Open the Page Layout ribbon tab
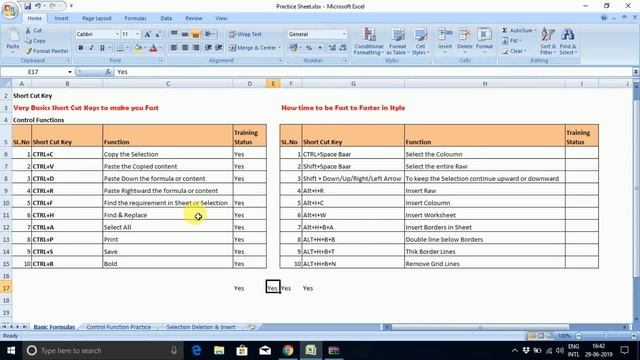 point(97,18)
